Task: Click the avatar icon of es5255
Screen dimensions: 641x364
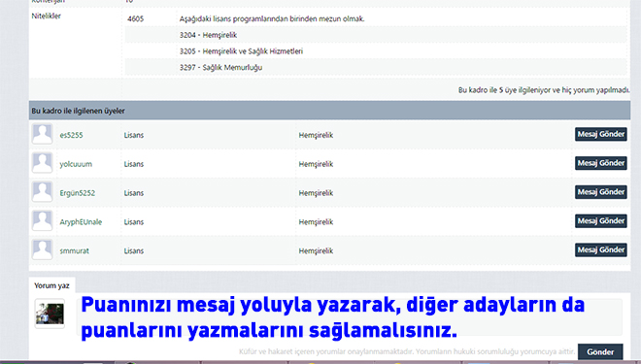Action: pos(43,134)
